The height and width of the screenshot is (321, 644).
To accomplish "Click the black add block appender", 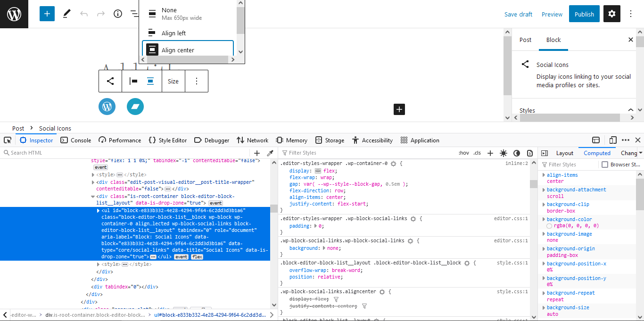I will coord(399,109).
